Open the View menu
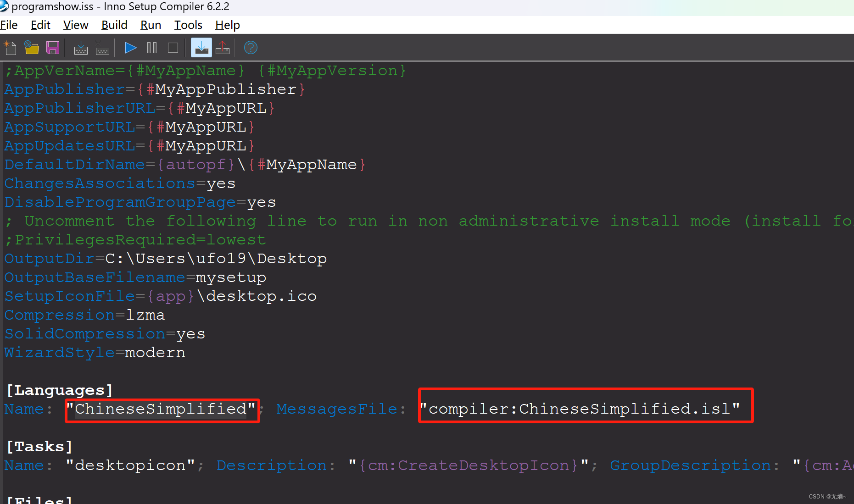Image resolution: width=854 pixels, height=504 pixels. point(75,25)
